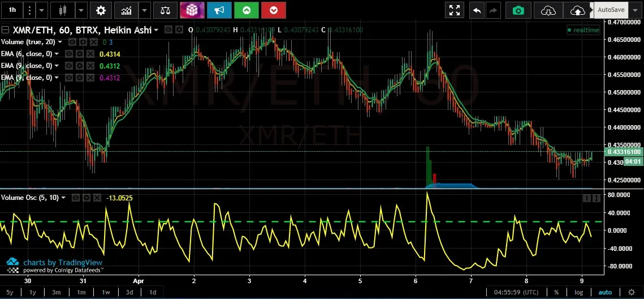Viewport: 644px width, 299px height.
Task: Move the Volume Osc pane up
Action: point(586,198)
